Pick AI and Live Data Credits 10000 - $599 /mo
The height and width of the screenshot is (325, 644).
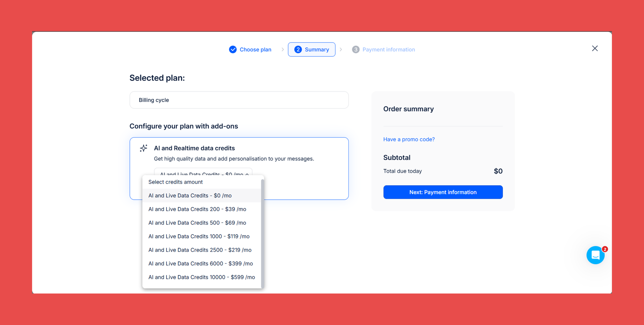pyautogui.click(x=202, y=277)
